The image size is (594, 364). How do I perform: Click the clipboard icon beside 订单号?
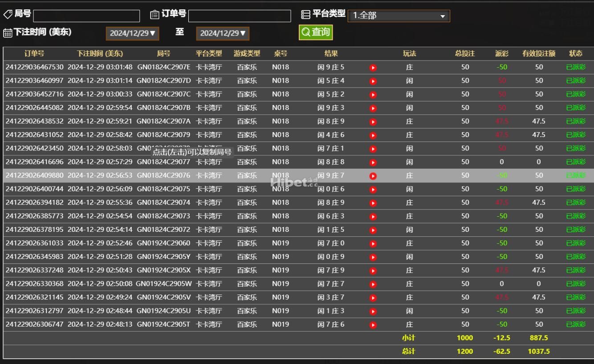click(155, 15)
